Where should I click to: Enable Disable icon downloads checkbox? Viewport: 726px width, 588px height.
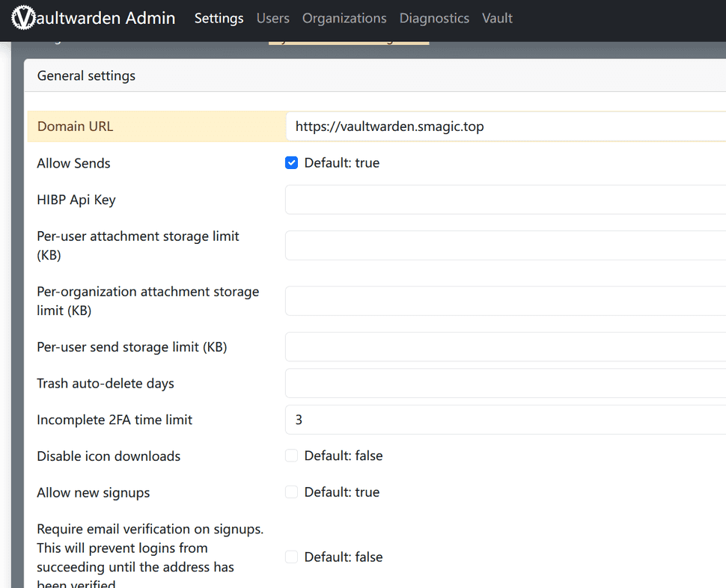pyautogui.click(x=291, y=456)
